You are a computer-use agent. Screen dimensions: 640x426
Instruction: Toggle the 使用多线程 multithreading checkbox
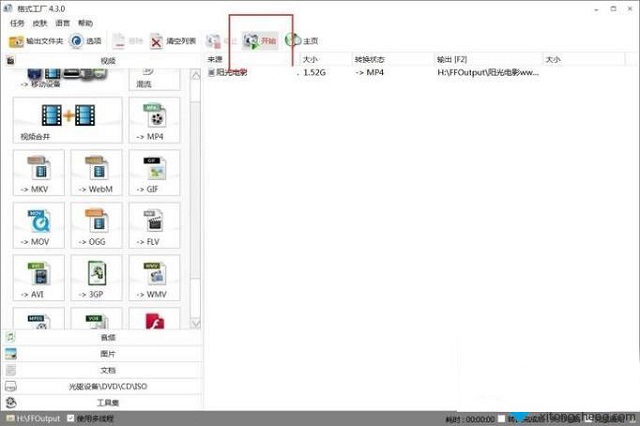[x=71, y=418]
